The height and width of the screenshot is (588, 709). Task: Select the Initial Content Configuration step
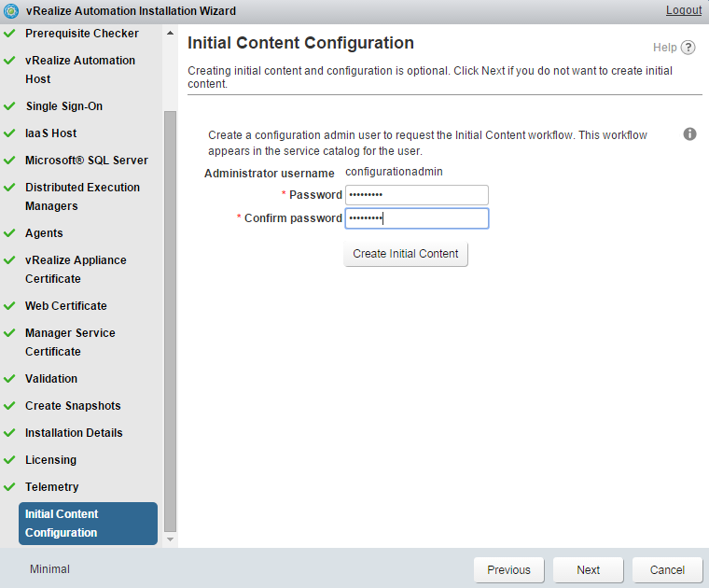pyautogui.click(x=88, y=524)
